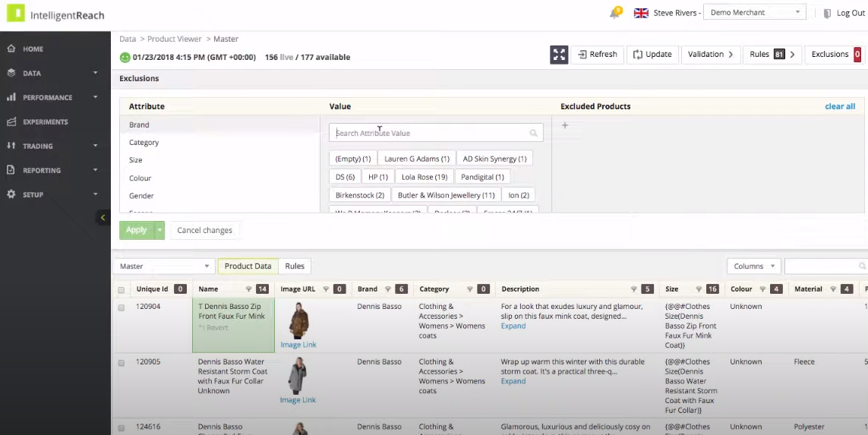Open the Apply button dropdown arrow

tap(159, 230)
